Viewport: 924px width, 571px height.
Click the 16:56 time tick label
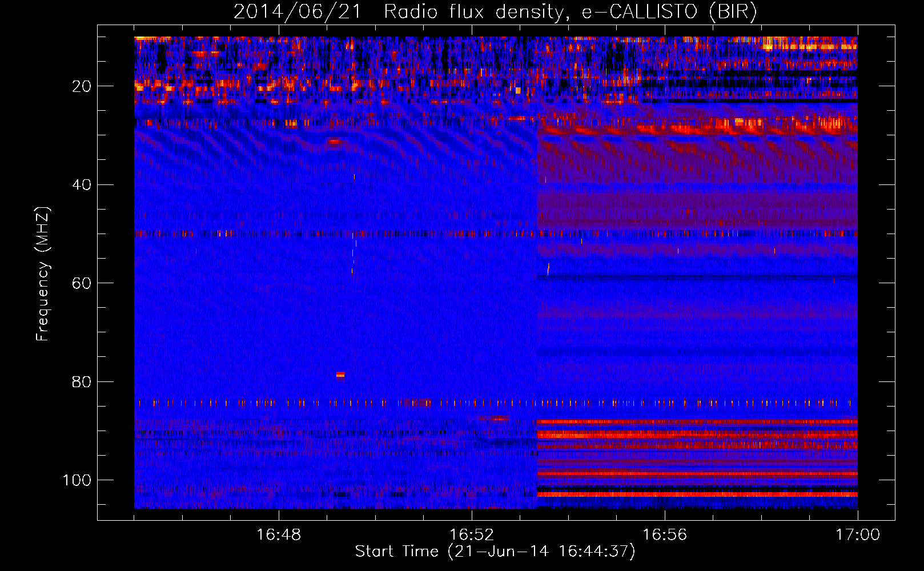click(x=665, y=535)
